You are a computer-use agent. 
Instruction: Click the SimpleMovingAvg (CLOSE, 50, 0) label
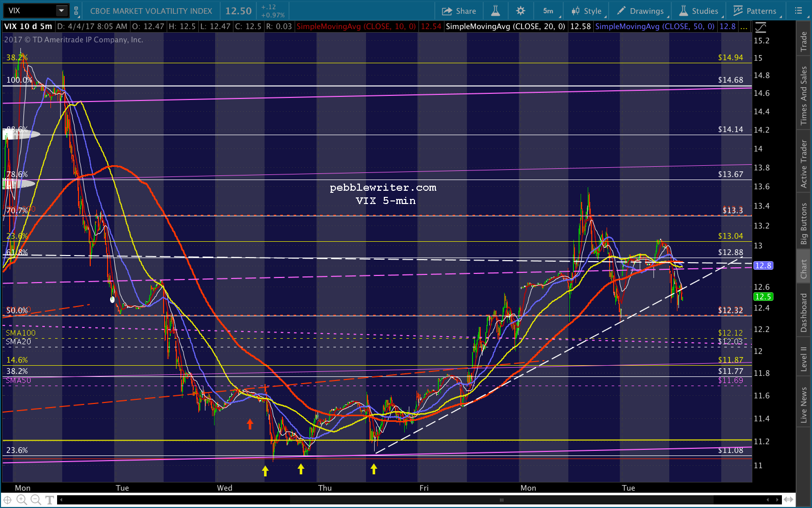coord(654,27)
